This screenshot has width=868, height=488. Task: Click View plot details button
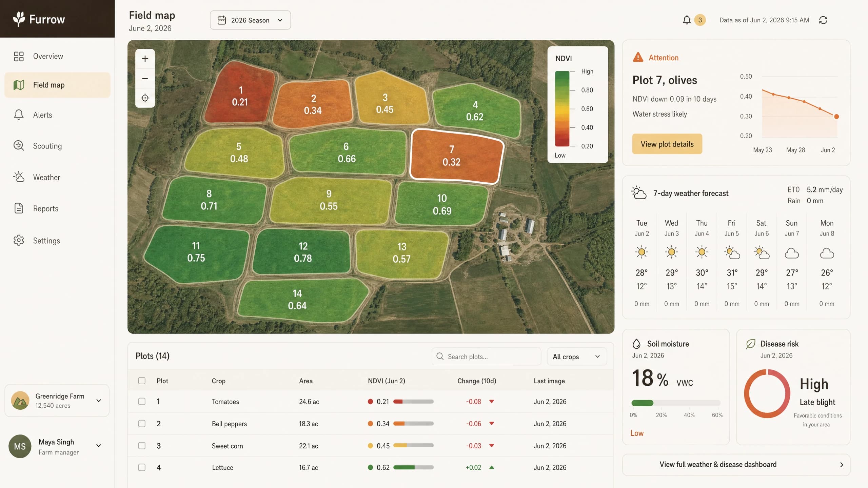(x=667, y=144)
